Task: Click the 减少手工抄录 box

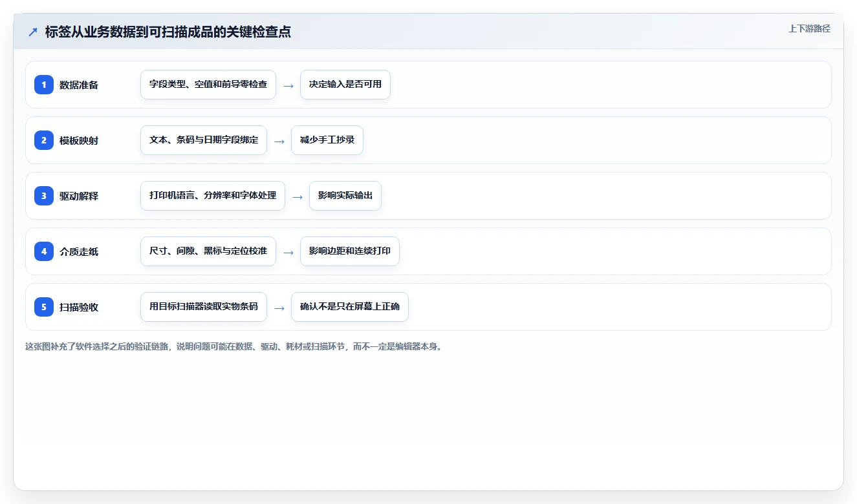Action: pos(327,140)
